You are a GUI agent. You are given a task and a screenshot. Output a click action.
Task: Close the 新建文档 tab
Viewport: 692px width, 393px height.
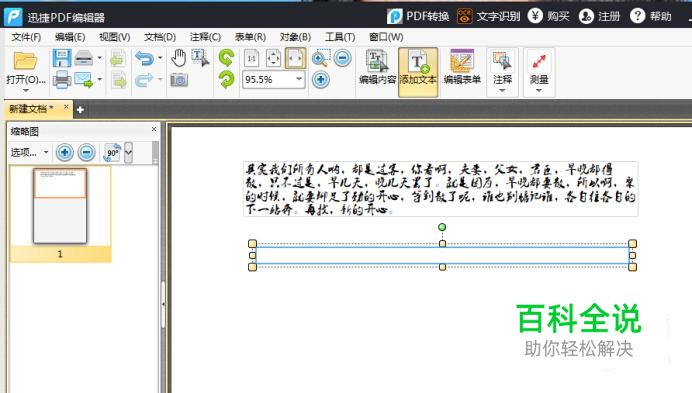tap(66, 107)
